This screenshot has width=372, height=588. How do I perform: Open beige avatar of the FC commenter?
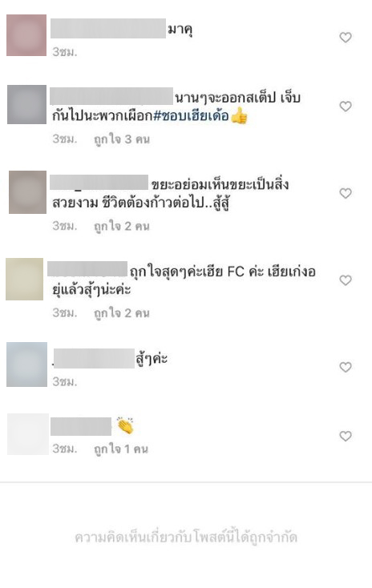click(24, 279)
